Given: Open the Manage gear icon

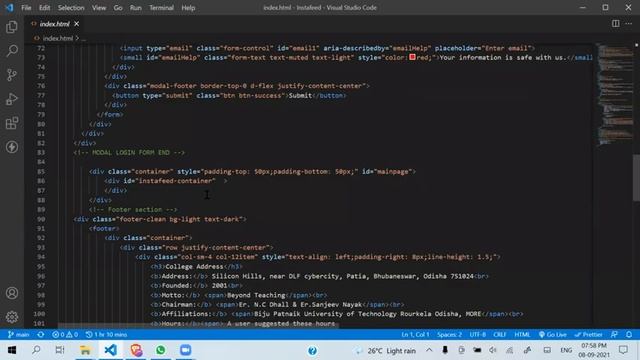Looking at the screenshot, I should [12, 317].
